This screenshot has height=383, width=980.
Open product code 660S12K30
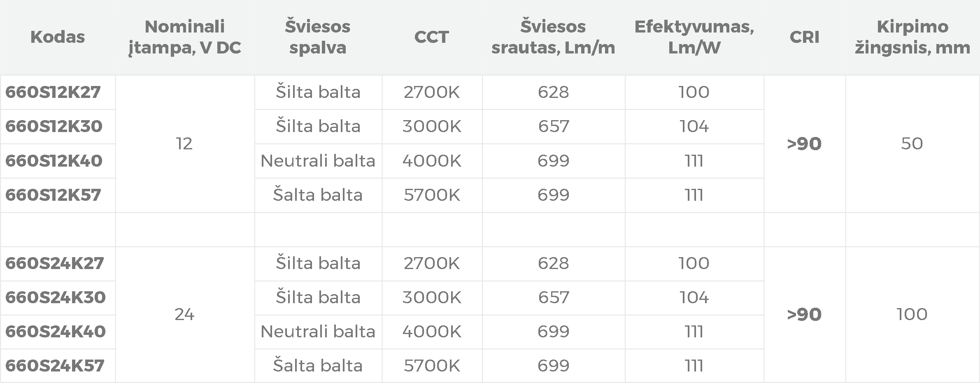(x=54, y=126)
